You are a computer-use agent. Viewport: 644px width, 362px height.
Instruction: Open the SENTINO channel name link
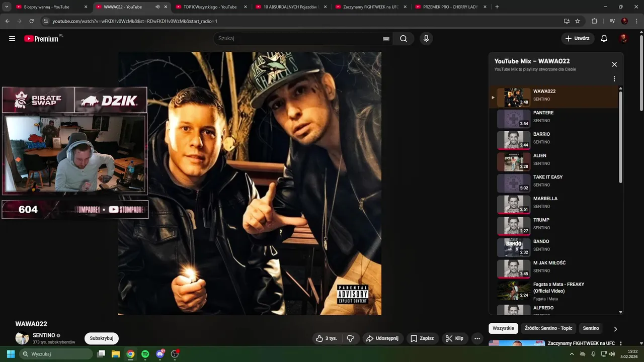click(44, 335)
